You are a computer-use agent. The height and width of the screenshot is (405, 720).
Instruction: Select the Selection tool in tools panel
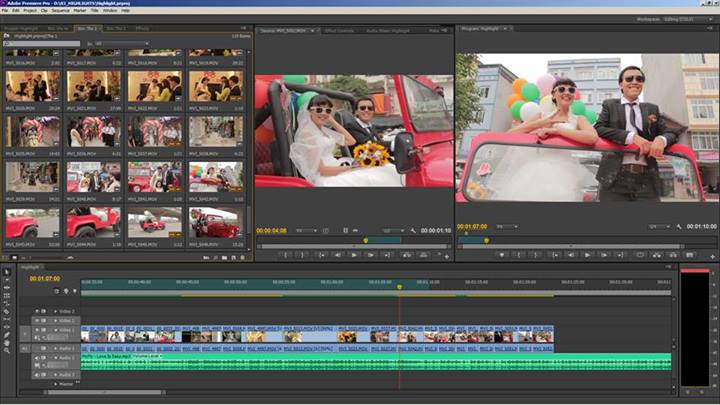coord(6,272)
